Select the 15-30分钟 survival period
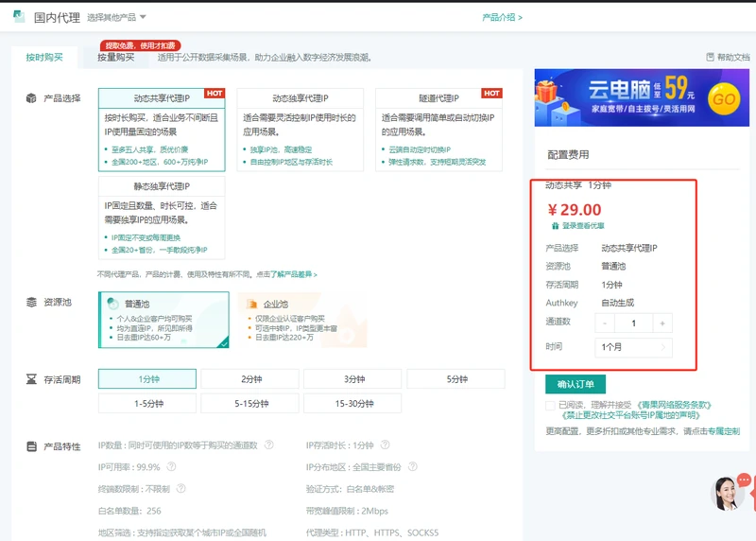The width and height of the screenshot is (756, 541). (x=352, y=404)
